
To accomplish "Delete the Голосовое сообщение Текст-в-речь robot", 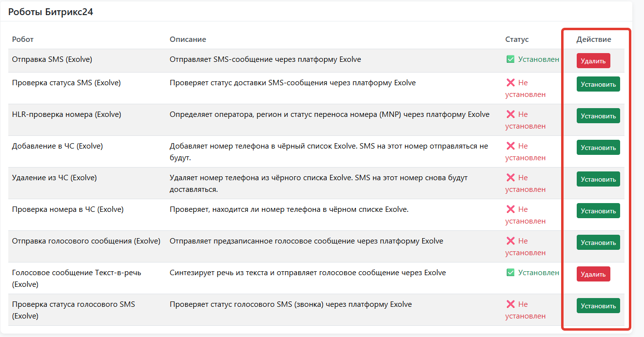I will coord(593,274).
